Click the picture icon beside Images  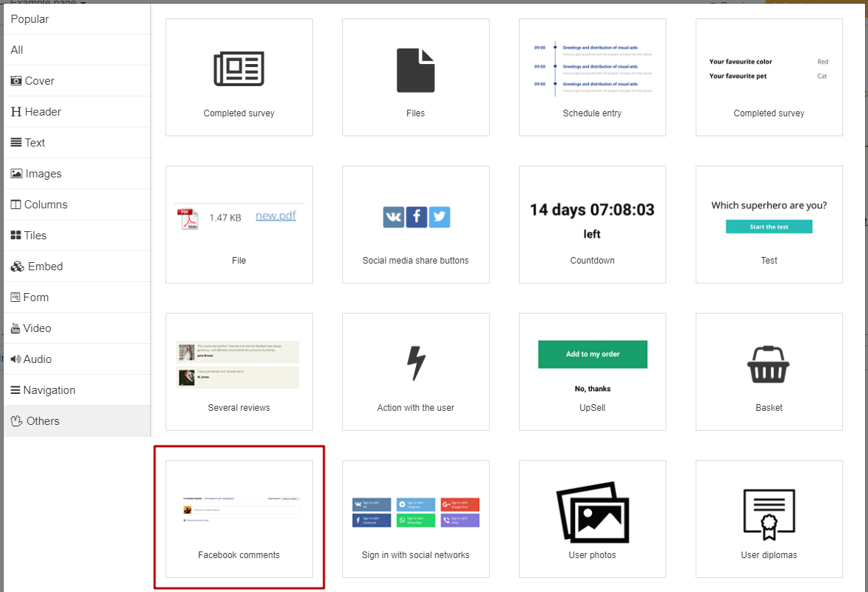click(17, 173)
